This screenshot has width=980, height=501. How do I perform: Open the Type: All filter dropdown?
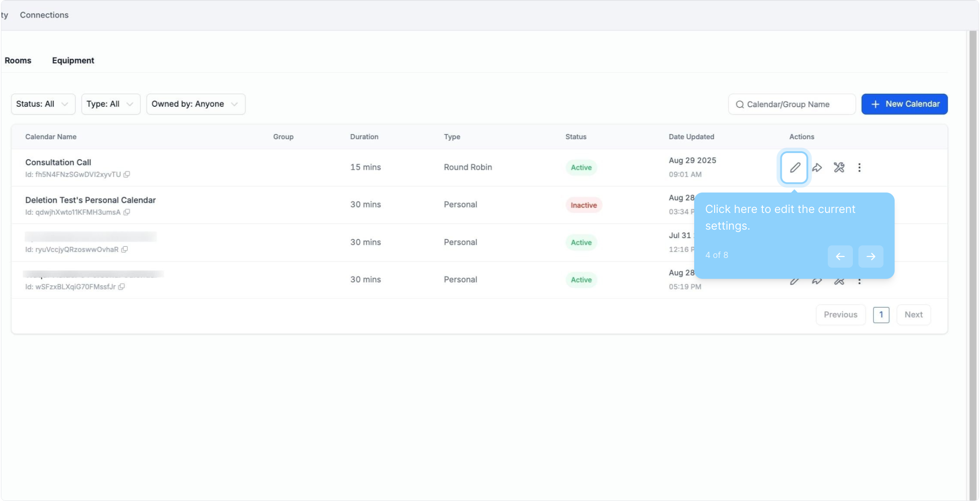click(x=110, y=104)
